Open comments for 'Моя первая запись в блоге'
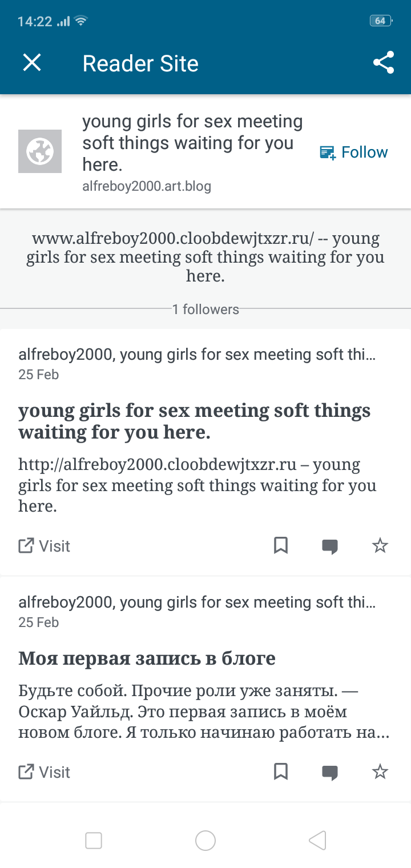Image resolution: width=411 pixels, height=868 pixels. pyautogui.click(x=330, y=773)
